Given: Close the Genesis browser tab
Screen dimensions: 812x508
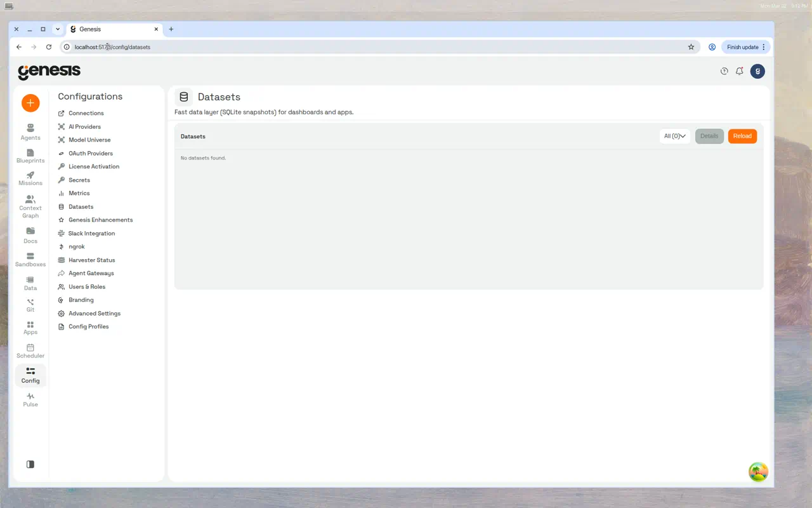Looking at the screenshot, I should pyautogui.click(x=156, y=29).
